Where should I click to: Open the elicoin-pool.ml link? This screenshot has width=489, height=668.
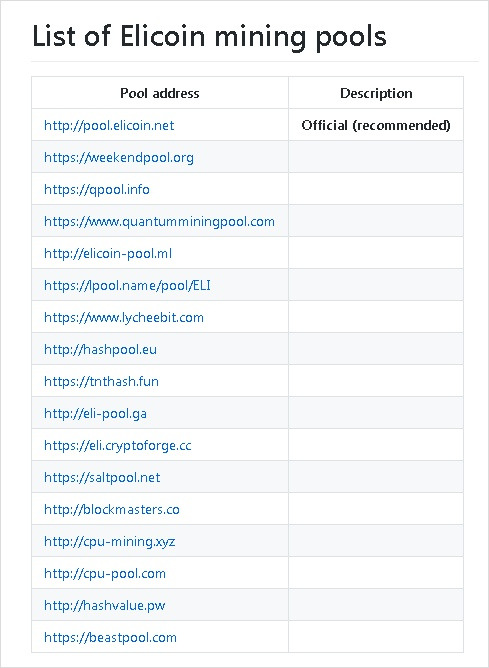(108, 253)
